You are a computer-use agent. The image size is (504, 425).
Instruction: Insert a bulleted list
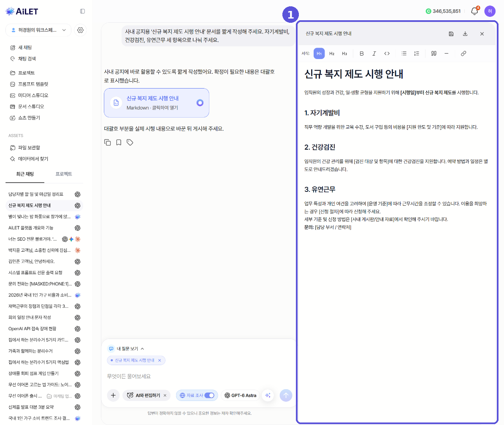(x=404, y=54)
